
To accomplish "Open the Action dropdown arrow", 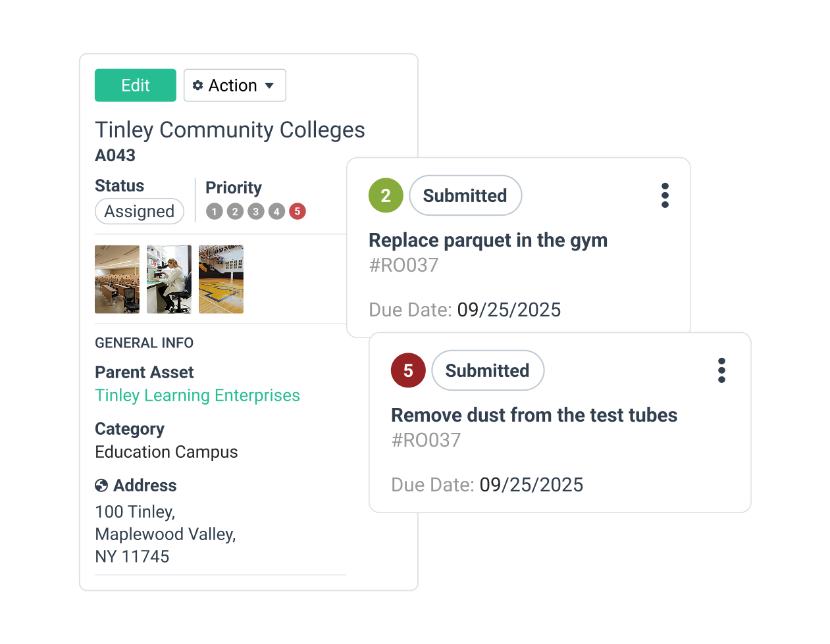I will (269, 86).
